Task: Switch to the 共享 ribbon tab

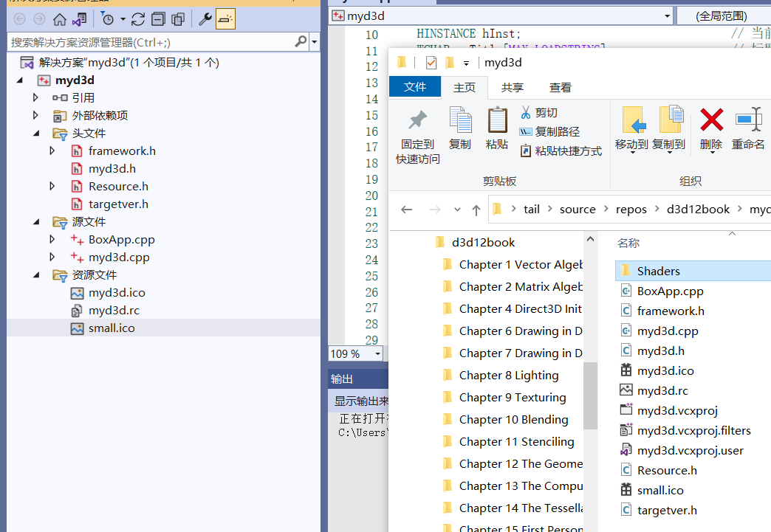Action: [x=512, y=88]
